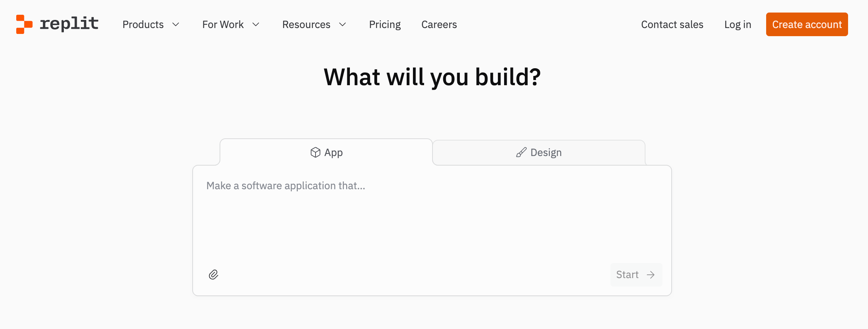Open the Products menu
The width and height of the screenshot is (868, 329).
[143, 24]
